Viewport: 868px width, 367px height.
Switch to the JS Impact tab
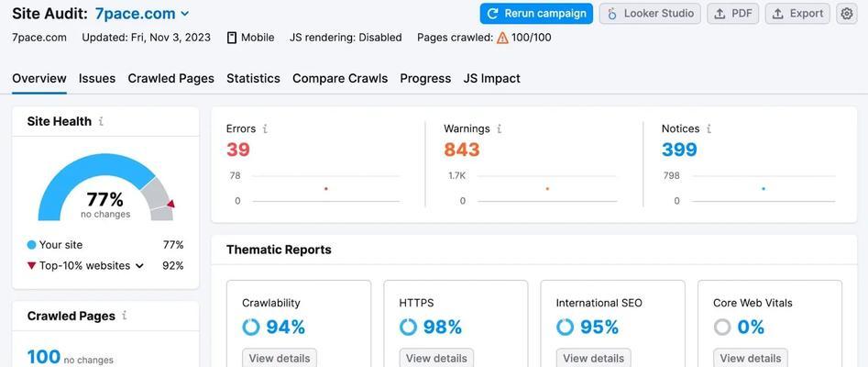pyautogui.click(x=491, y=79)
